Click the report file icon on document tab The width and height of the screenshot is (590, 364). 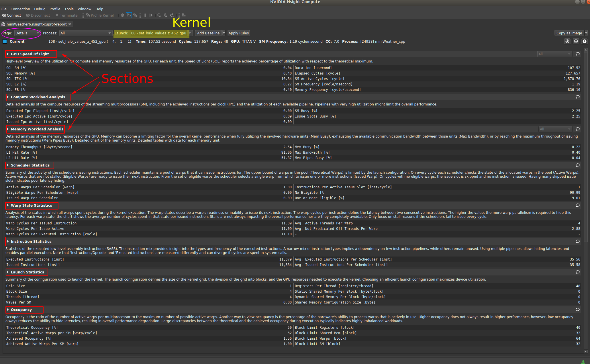click(3, 24)
